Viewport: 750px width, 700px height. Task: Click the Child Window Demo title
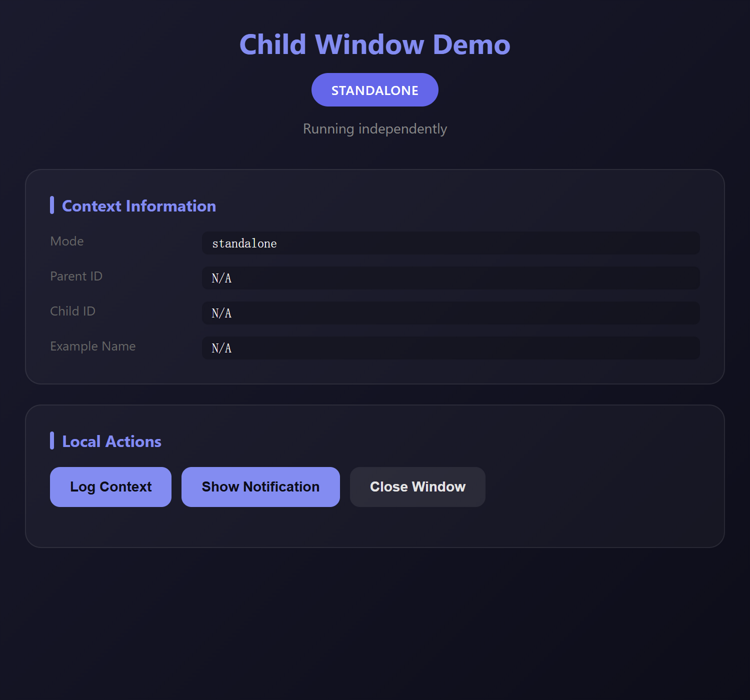[x=375, y=44]
